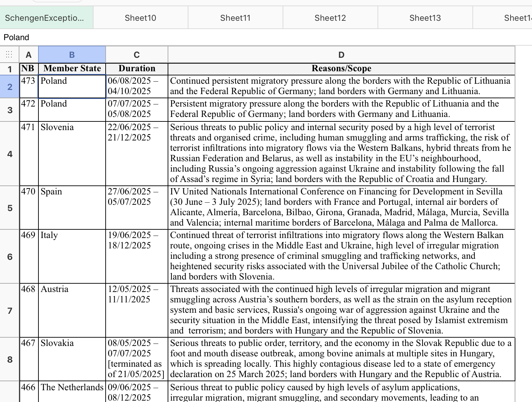This screenshot has height=402, width=532.
Task: Select Italy's reason cell about Universal Jubilee
Action: 342,256
